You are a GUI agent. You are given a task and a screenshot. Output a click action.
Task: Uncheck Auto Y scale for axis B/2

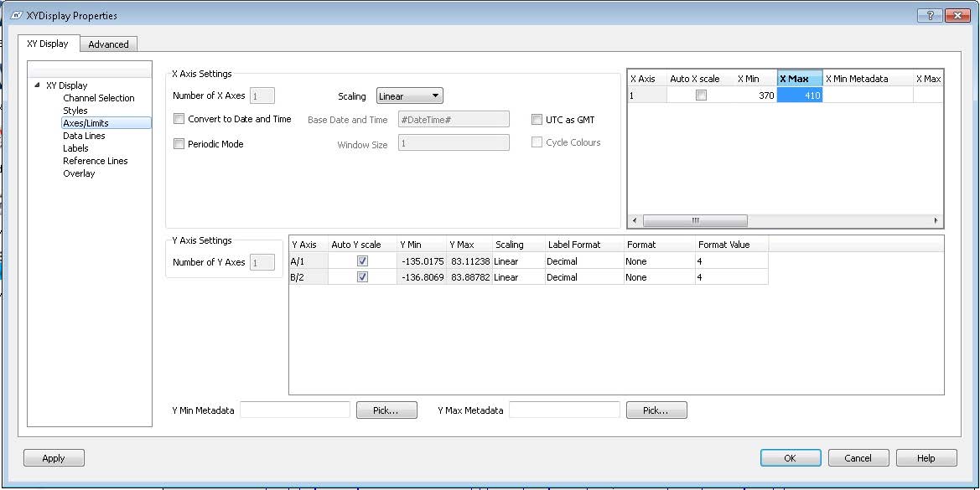point(362,277)
